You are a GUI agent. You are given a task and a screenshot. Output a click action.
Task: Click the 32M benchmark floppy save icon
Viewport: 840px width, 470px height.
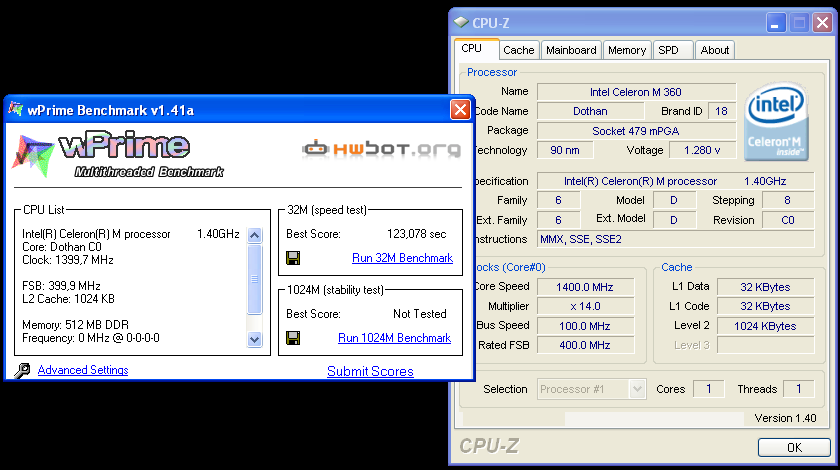293,258
